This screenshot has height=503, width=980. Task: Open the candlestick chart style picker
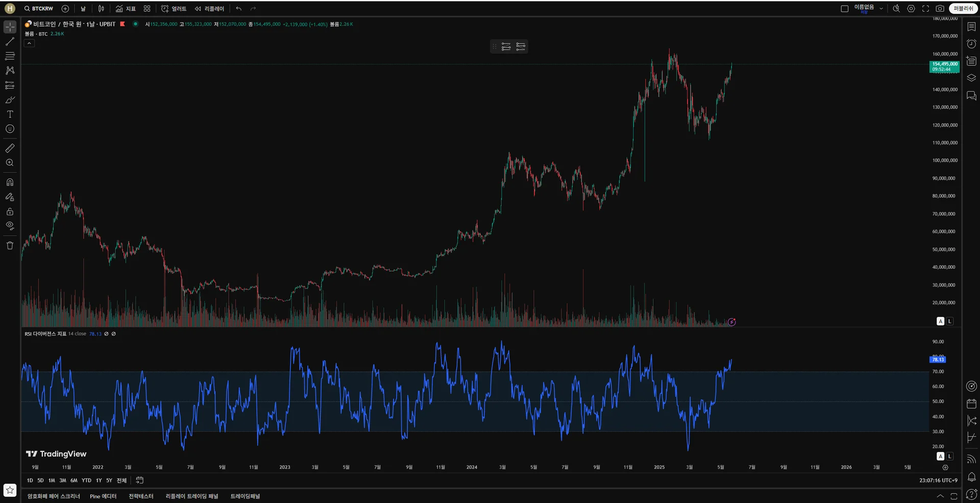[101, 9]
